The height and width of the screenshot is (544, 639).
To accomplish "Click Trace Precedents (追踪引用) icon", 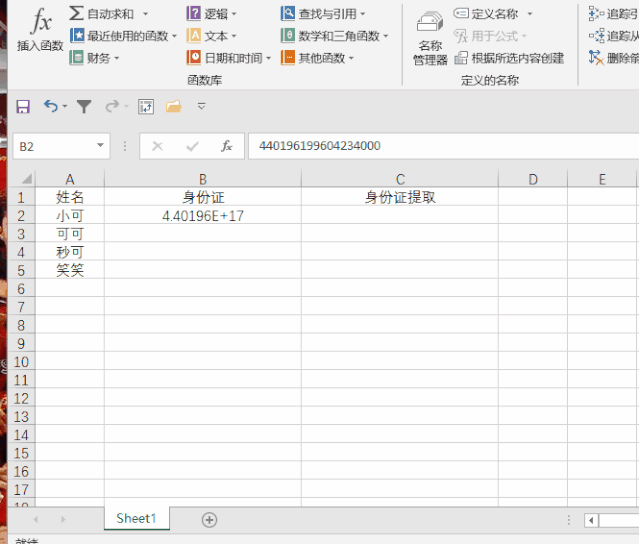I will [596, 14].
